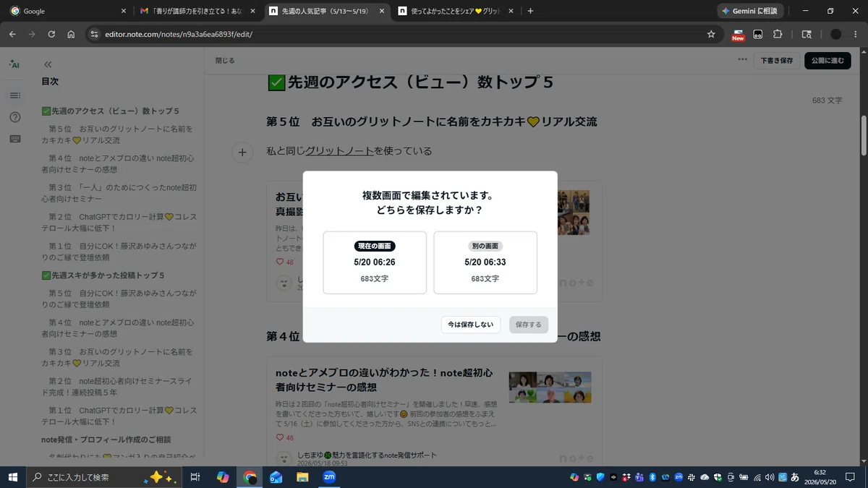Show keyboard shortcuts icon in sidebar

(x=14, y=139)
